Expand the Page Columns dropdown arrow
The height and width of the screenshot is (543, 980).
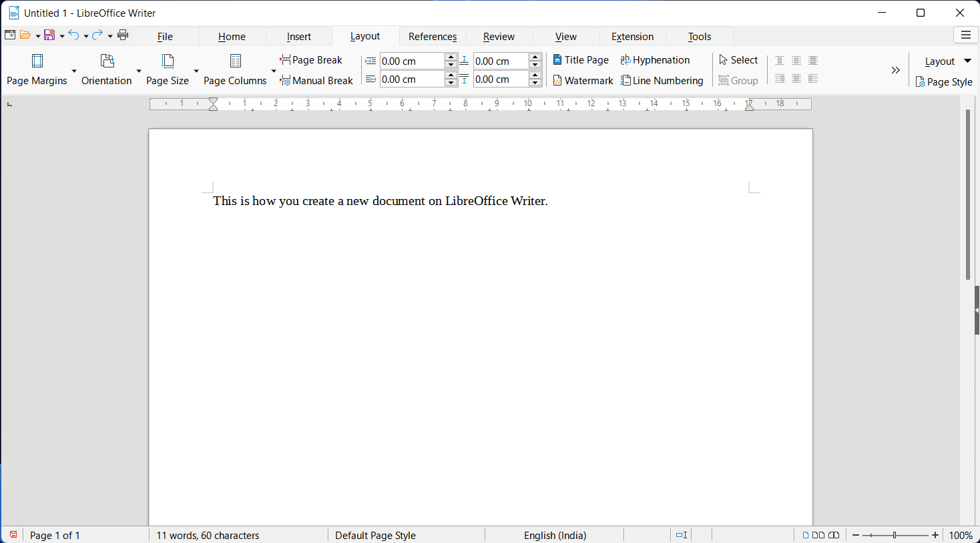point(274,71)
